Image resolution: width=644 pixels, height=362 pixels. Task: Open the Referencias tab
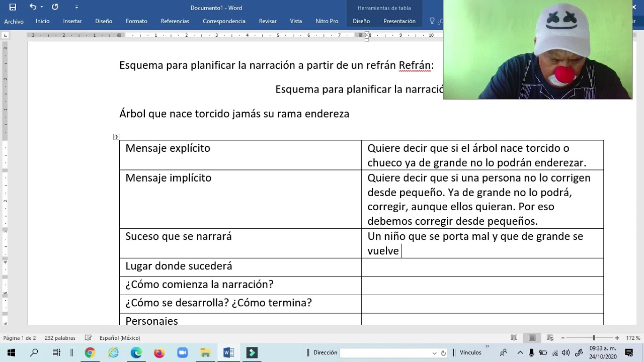[175, 21]
